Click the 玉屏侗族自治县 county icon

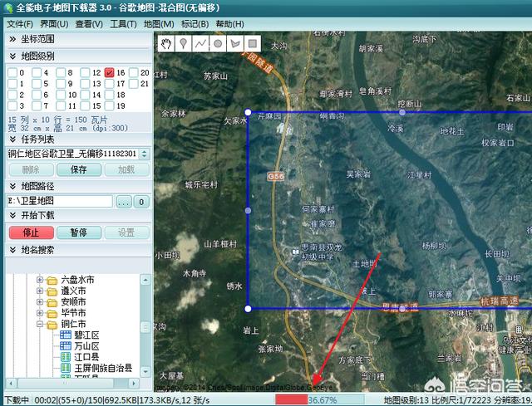click(65, 368)
